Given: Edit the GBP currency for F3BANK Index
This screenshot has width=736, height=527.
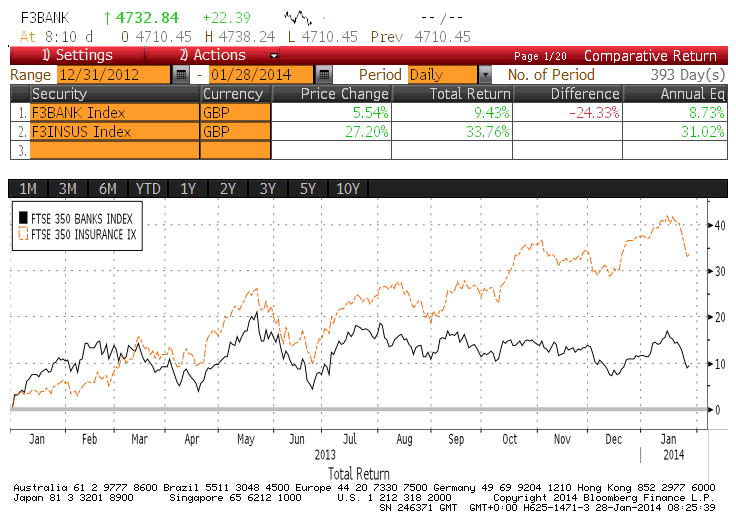Looking at the screenshot, I should pyautogui.click(x=236, y=113).
